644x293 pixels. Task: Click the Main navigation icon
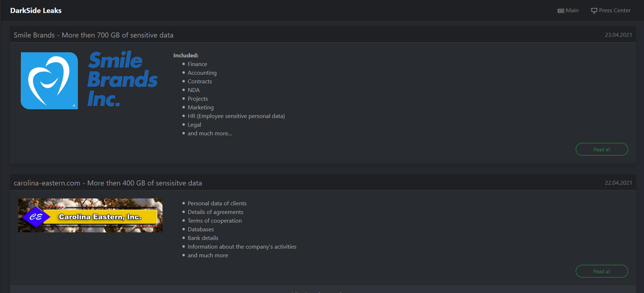coord(561,11)
